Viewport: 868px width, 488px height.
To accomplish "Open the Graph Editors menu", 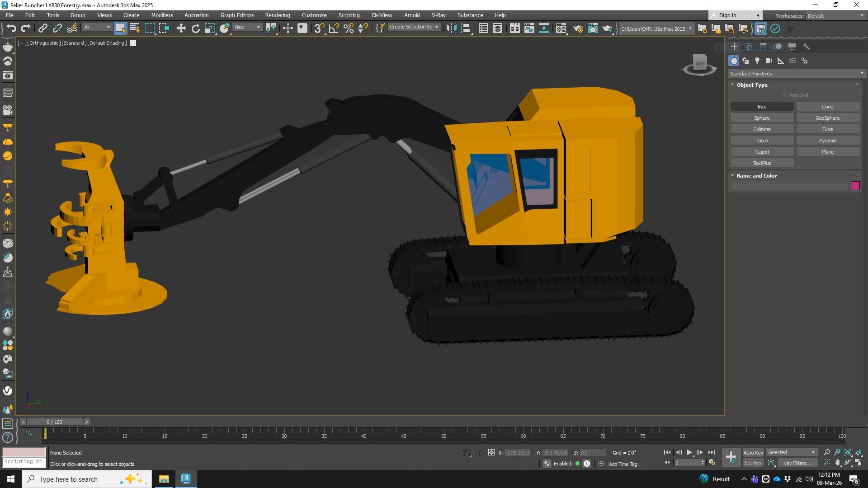I will (x=237, y=15).
